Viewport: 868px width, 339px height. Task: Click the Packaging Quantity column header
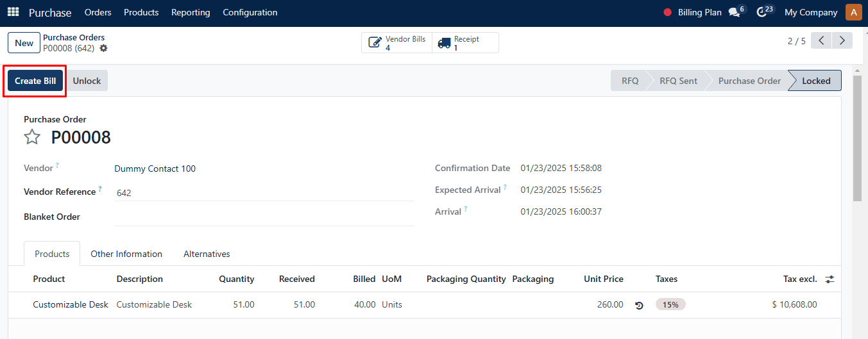(x=466, y=279)
